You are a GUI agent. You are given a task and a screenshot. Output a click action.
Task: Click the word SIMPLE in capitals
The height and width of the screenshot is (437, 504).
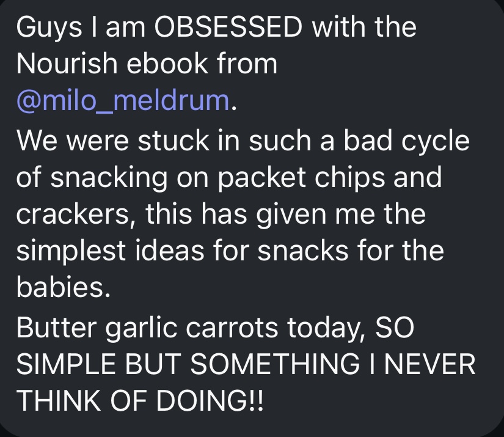click(66, 364)
